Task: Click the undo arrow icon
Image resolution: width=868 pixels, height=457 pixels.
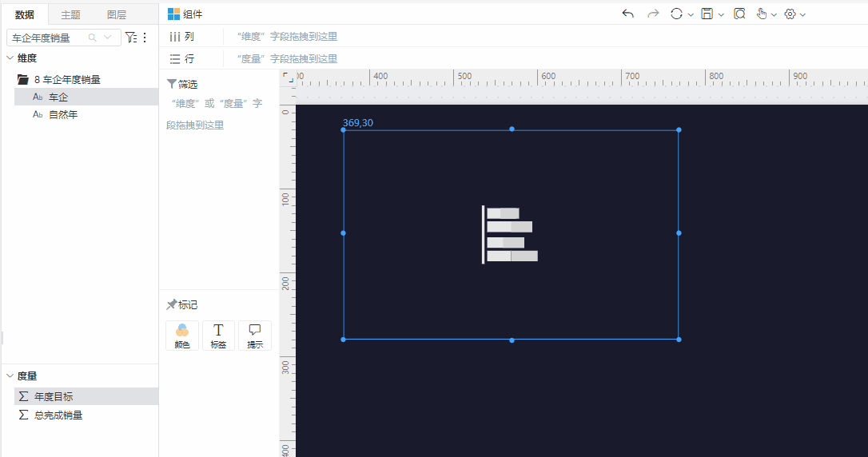Action: [x=627, y=14]
